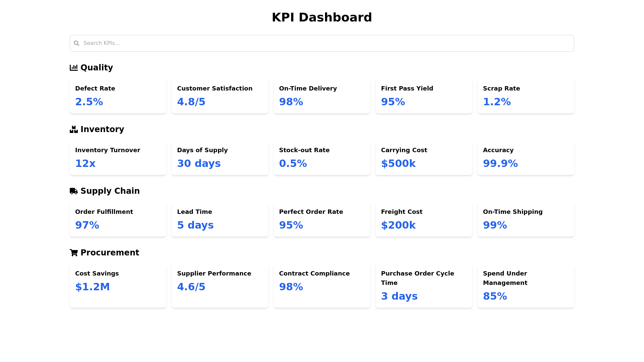This screenshot has width=644, height=362.
Task: Click the Inventory boxes icon
Action: 74,129
